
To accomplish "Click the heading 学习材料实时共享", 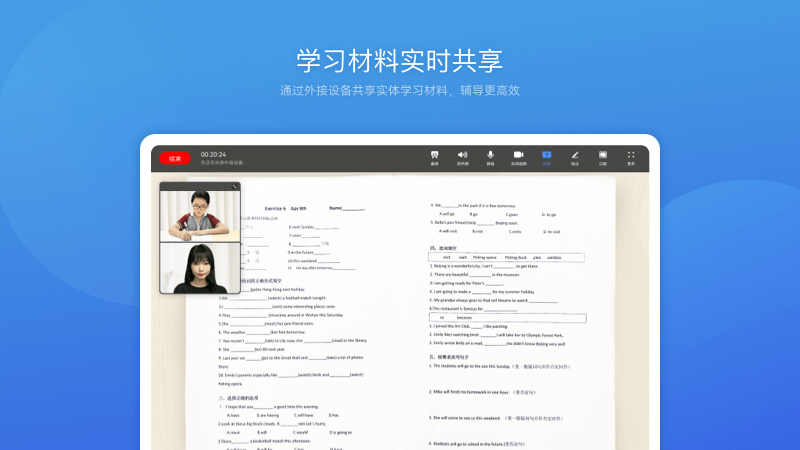I will coord(399,61).
